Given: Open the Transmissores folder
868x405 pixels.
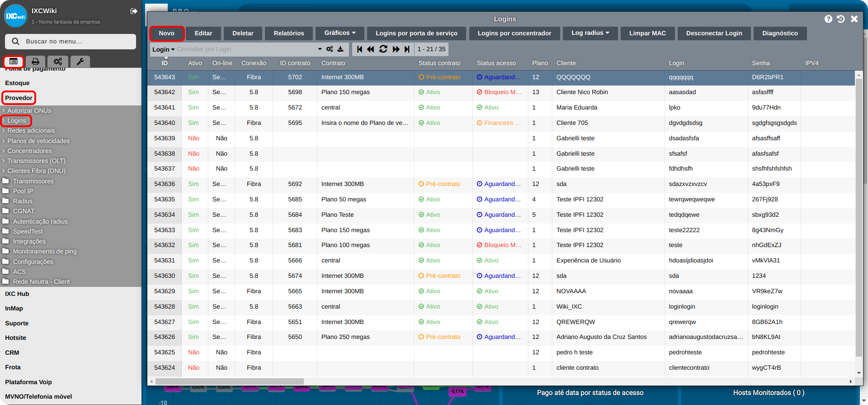Looking at the screenshot, I should click(x=33, y=181).
